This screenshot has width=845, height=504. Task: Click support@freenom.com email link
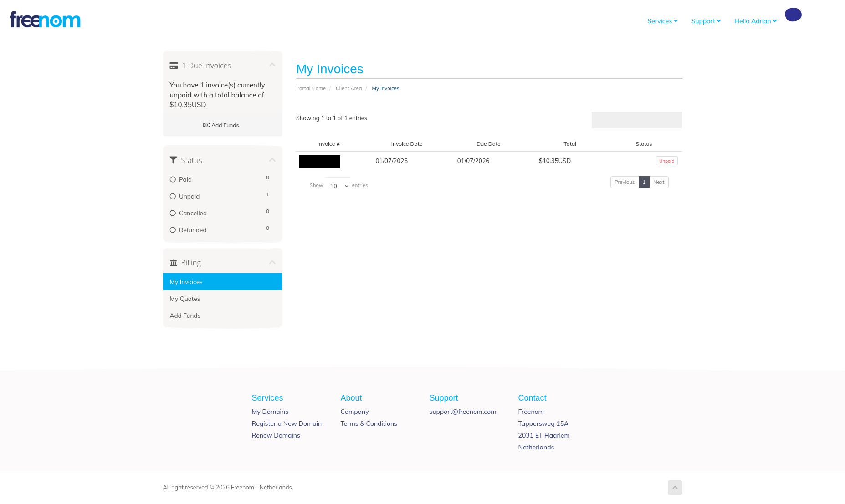tap(462, 412)
